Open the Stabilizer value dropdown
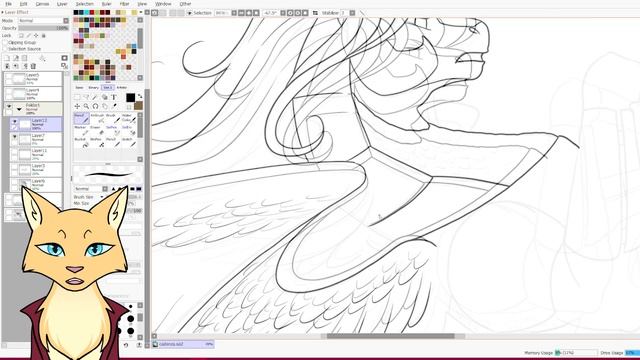 pyautogui.click(x=352, y=13)
